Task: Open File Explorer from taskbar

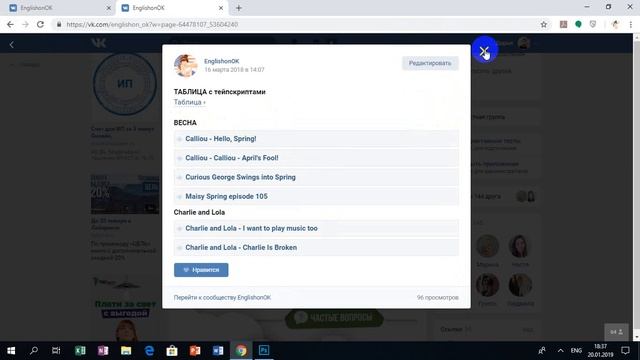Action: point(126,351)
